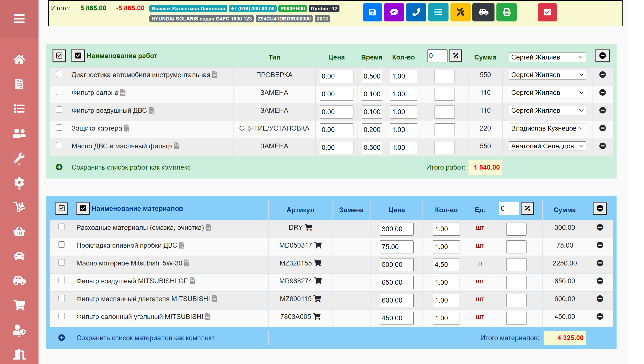Click the green print button

point(506,12)
